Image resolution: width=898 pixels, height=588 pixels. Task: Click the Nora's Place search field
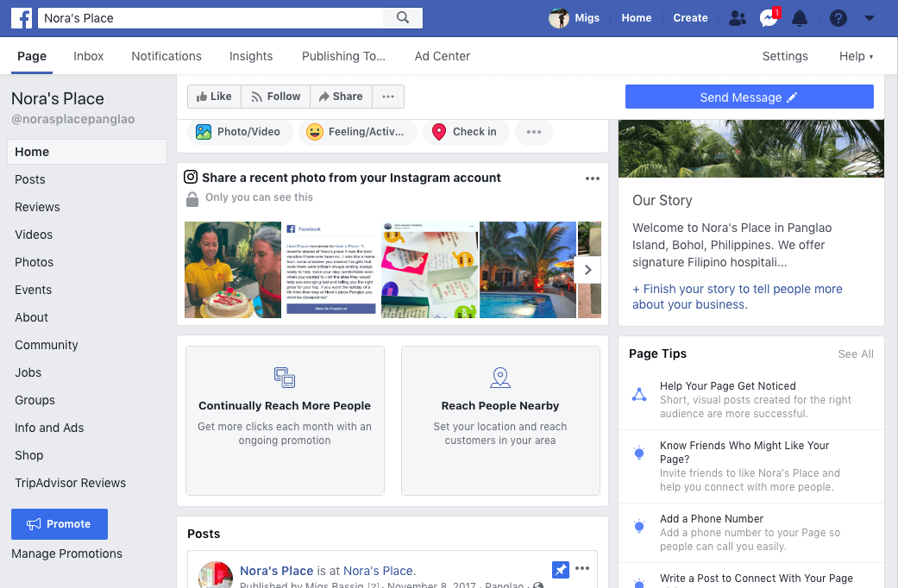[x=210, y=18]
